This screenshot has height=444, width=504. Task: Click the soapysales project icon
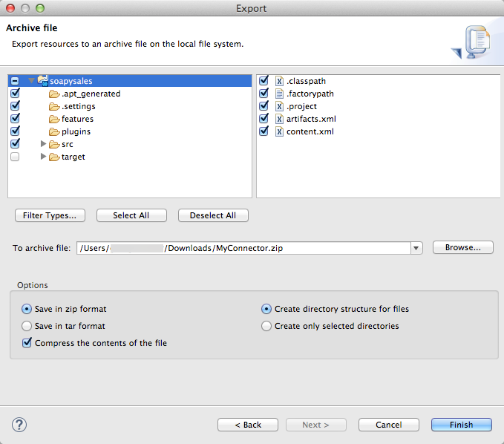point(42,80)
